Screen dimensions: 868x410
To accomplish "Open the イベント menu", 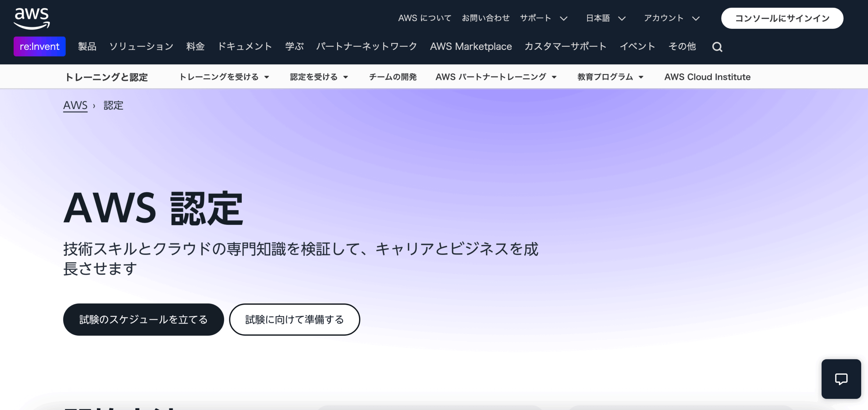I will (x=637, y=46).
